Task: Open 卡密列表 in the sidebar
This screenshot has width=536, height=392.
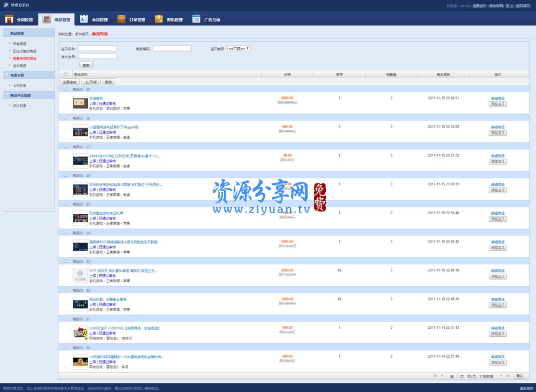Action: point(19,86)
